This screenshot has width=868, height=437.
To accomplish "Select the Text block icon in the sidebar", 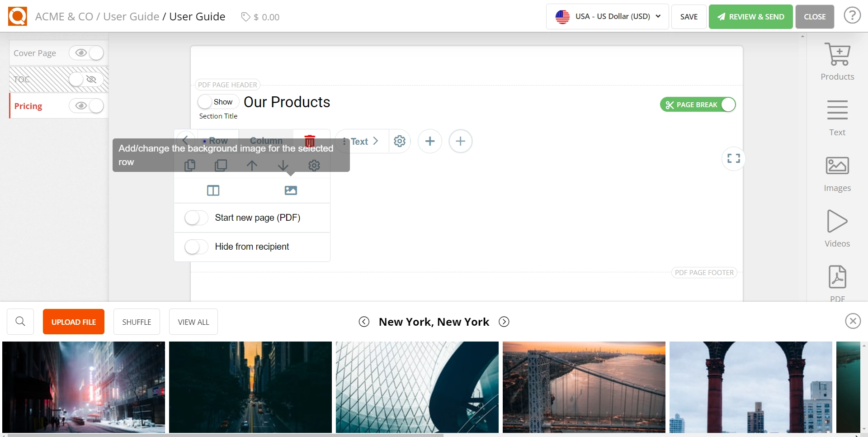I will point(837,117).
